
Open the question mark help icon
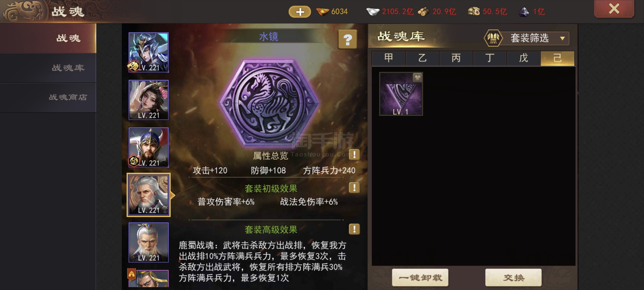[x=347, y=39]
